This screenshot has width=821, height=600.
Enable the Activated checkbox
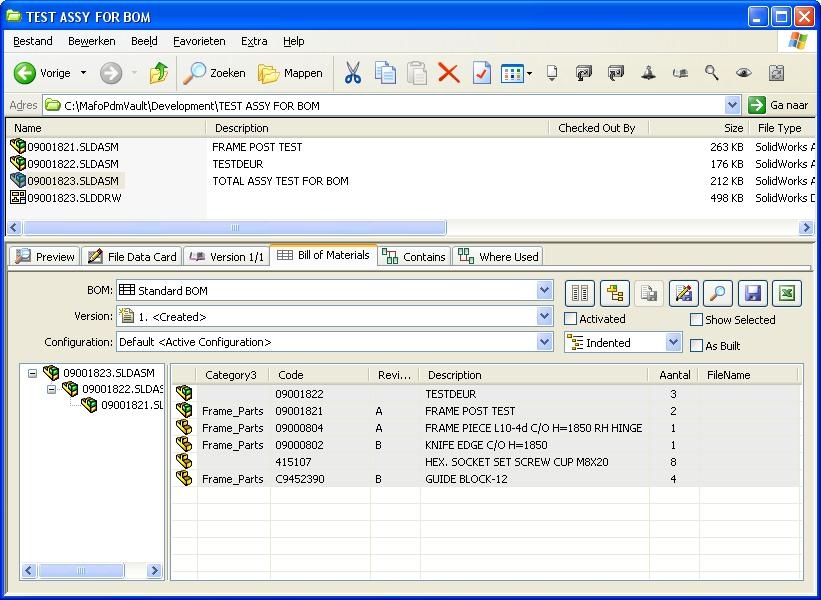point(571,319)
